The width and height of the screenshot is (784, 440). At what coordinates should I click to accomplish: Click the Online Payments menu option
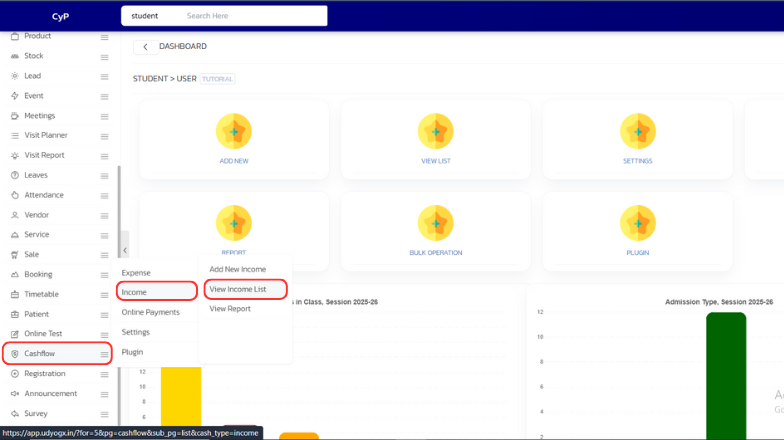tap(151, 312)
